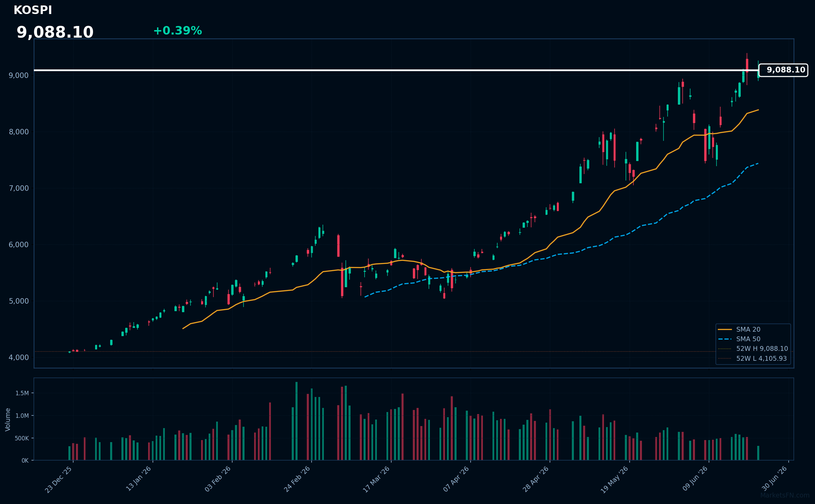Click the 1.5M volume axis label

coord(22,393)
